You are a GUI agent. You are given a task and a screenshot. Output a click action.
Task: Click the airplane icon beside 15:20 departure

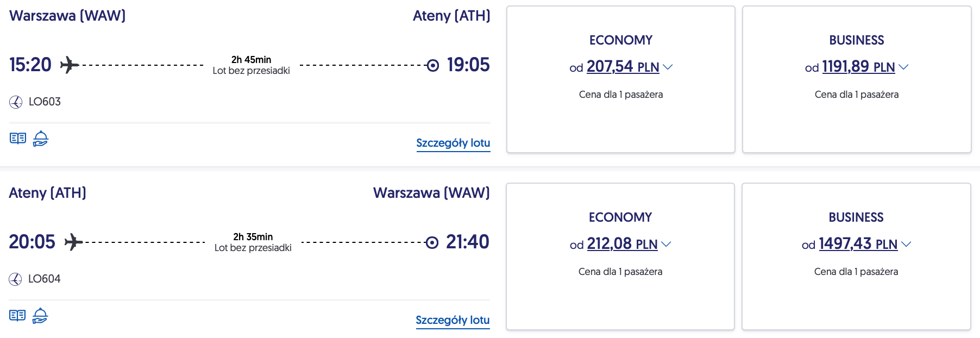pos(69,65)
